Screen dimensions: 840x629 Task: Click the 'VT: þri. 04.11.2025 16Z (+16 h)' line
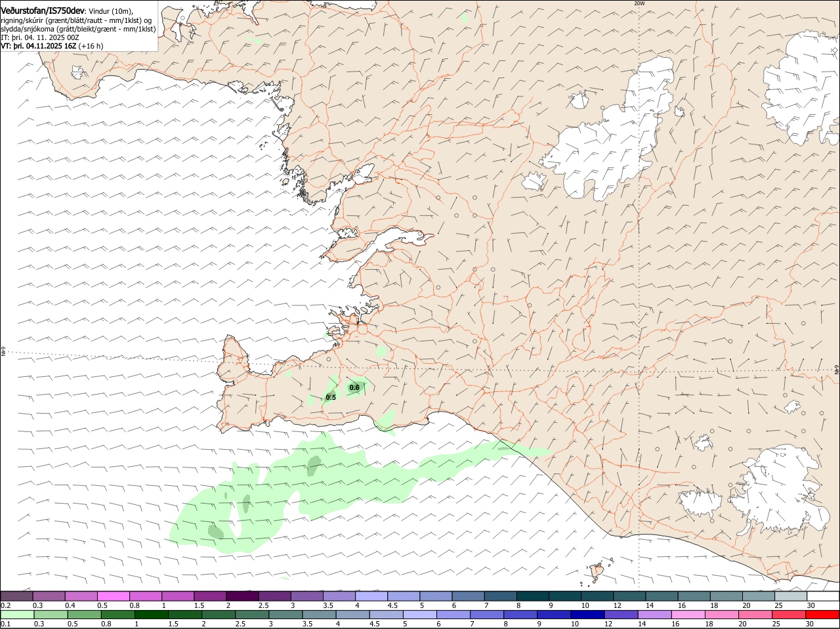[x=52, y=46]
